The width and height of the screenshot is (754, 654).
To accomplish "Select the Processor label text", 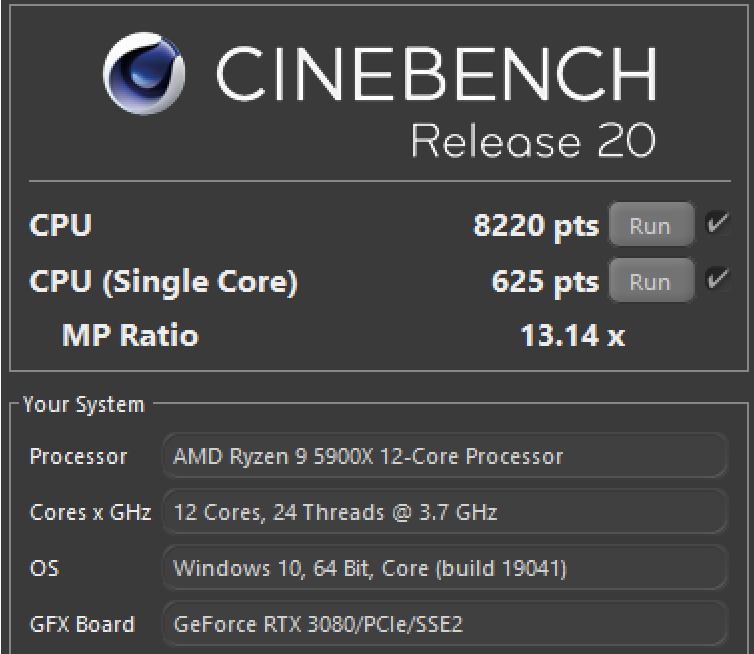I will coord(78,456).
